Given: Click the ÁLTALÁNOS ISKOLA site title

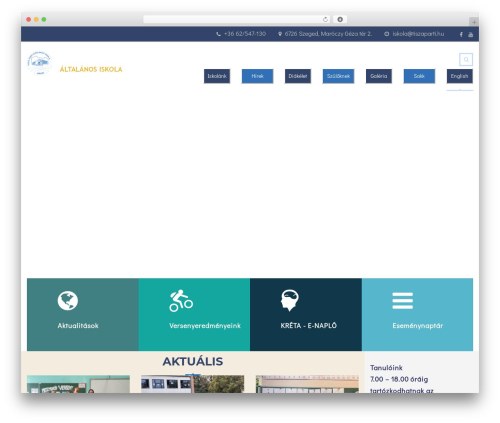Looking at the screenshot, I should (91, 69).
